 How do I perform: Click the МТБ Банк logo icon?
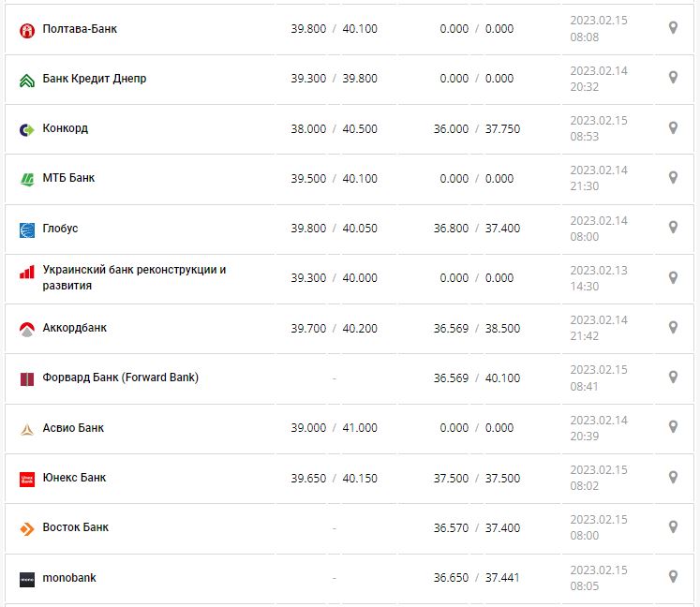(x=27, y=179)
